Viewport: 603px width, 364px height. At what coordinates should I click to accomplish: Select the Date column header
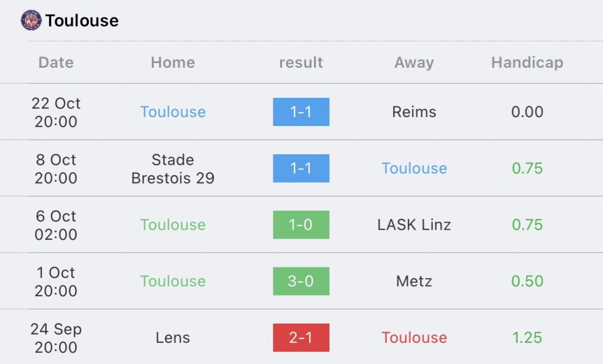coord(56,62)
